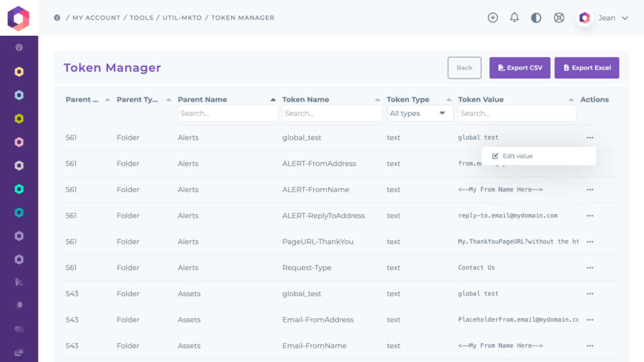The height and width of the screenshot is (362, 644).
Task: Open the notifications bell
Action: click(514, 18)
